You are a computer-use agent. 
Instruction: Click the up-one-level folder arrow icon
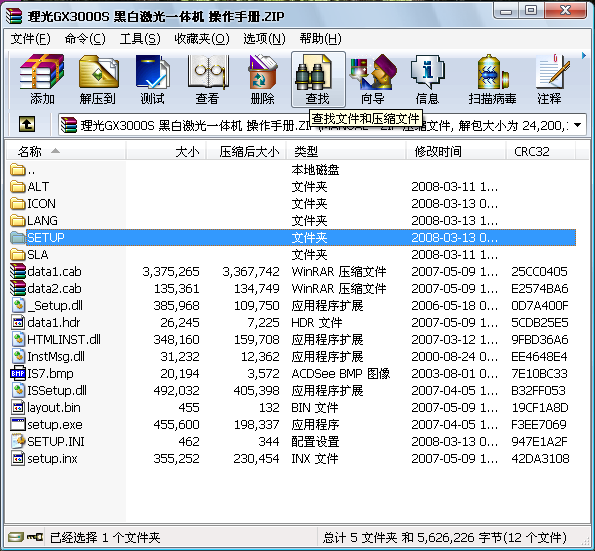click(x=27, y=124)
